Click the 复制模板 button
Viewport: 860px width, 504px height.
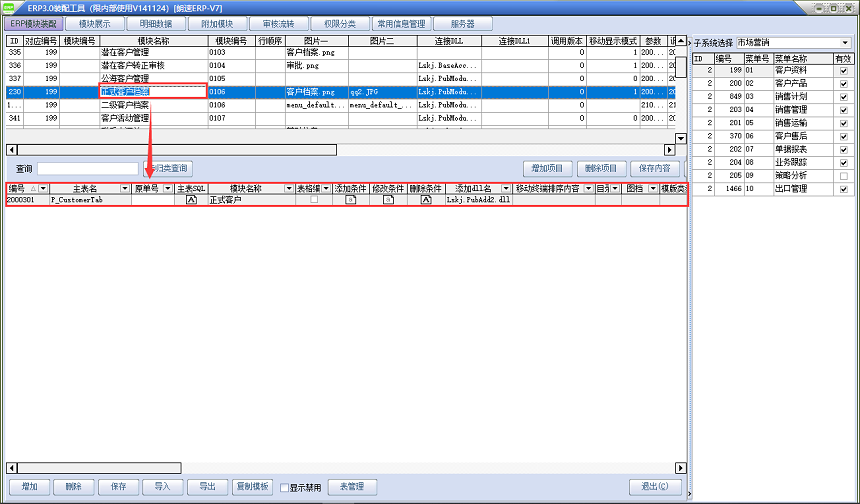pos(252,487)
